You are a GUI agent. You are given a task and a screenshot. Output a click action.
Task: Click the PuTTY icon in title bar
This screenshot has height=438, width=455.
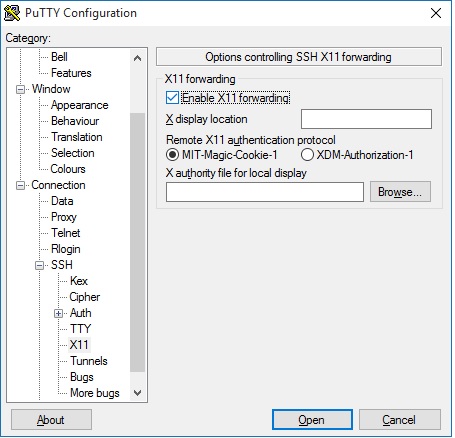tap(12, 13)
